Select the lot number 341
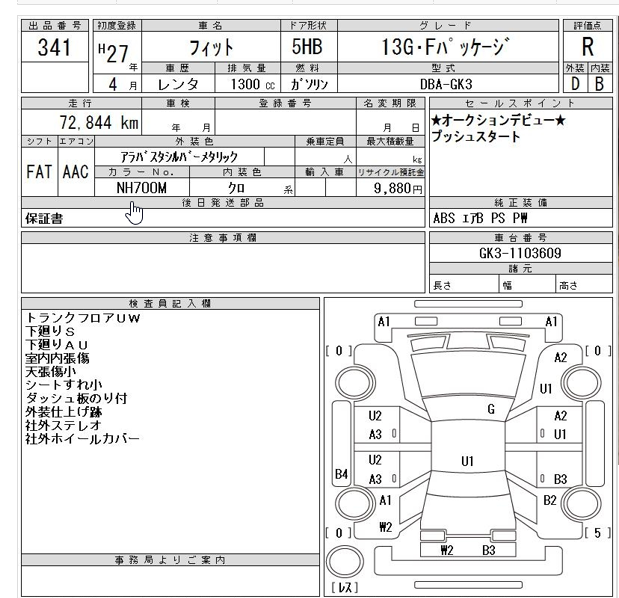 tap(53, 49)
